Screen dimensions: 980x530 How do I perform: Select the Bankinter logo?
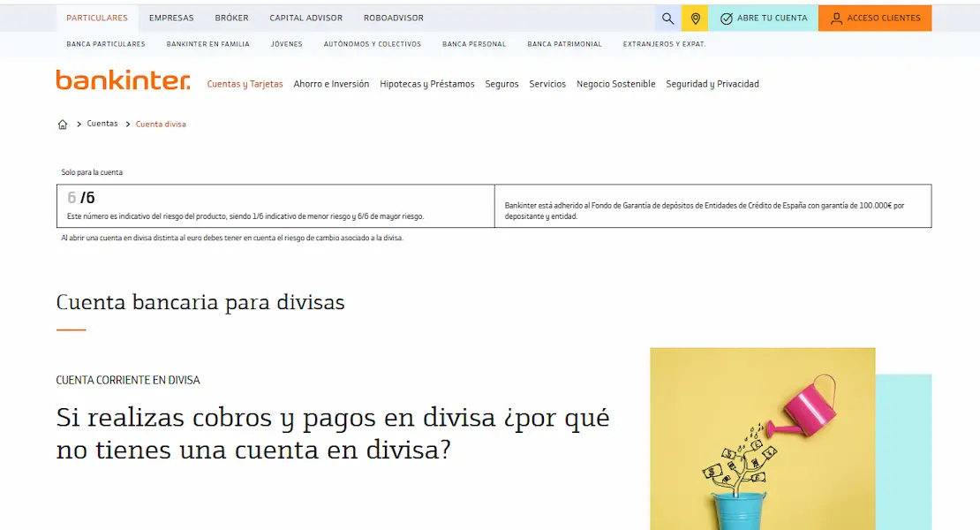(123, 80)
